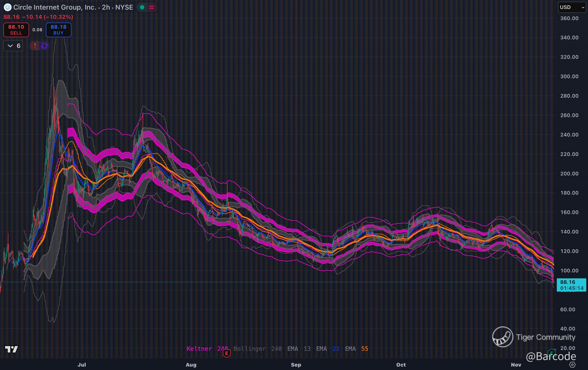Image resolution: width=588 pixels, height=370 pixels.
Task: Click the green upcoming earnings E marker
Action: coord(551,353)
